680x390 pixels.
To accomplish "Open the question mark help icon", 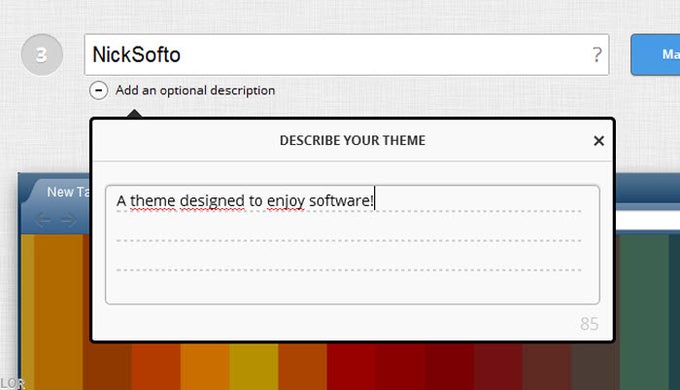I will 597,55.
